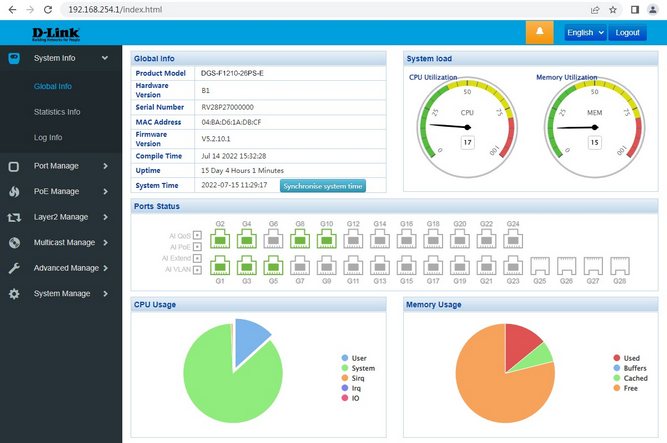The width and height of the screenshot is (667, 443).
Task: Open the Log Info page
Action: pos(48,138)
